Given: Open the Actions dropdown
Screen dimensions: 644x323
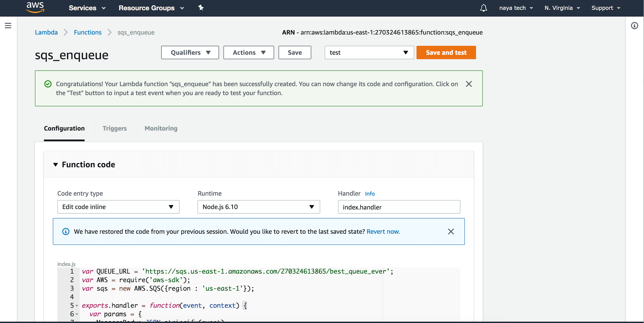Looking at the screenshot, I should point(249,53).
